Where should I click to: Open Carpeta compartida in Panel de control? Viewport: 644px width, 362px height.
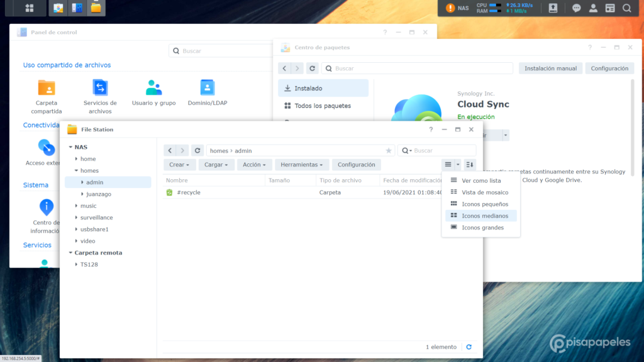coord(47,87)
